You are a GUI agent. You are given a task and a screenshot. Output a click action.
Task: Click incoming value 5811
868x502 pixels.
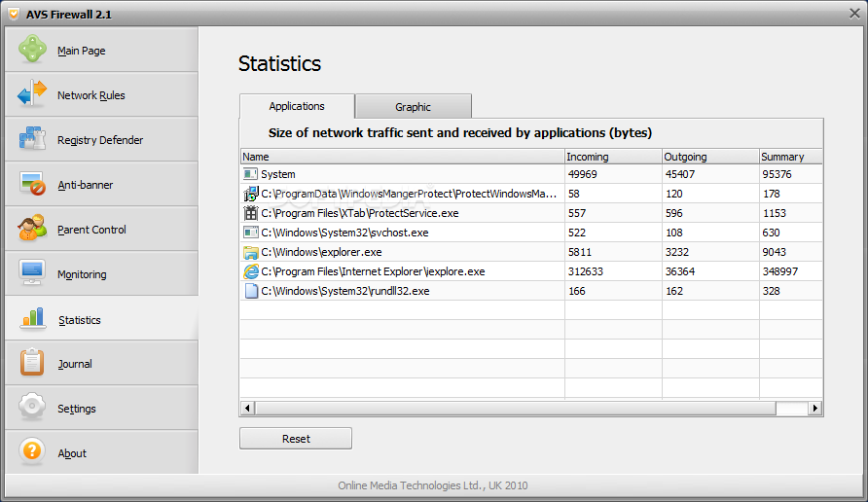click(580, 252)
